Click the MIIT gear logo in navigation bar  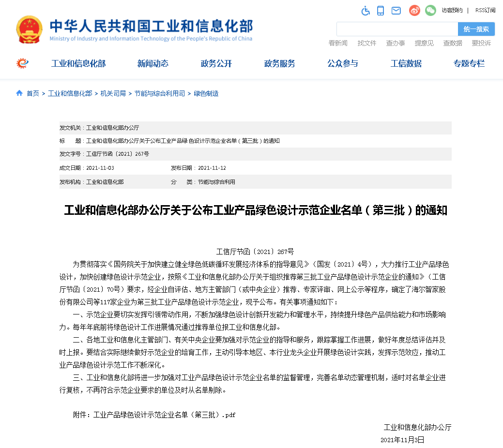(x=22, y=63)
